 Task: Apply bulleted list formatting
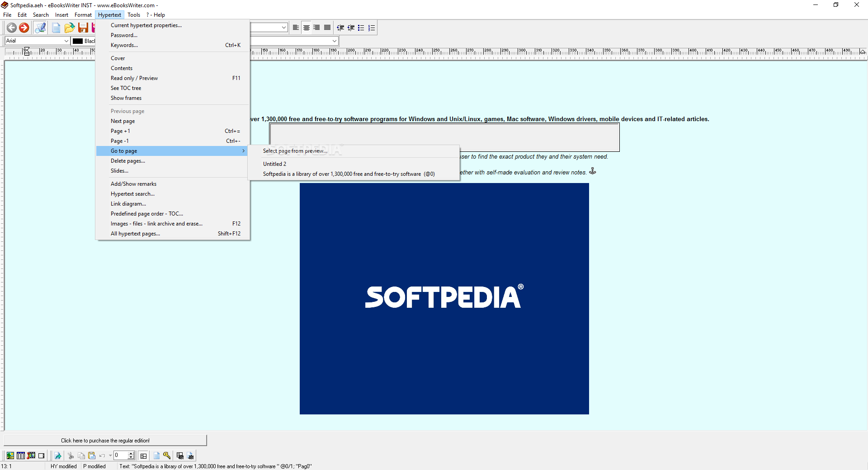(361, 28)
